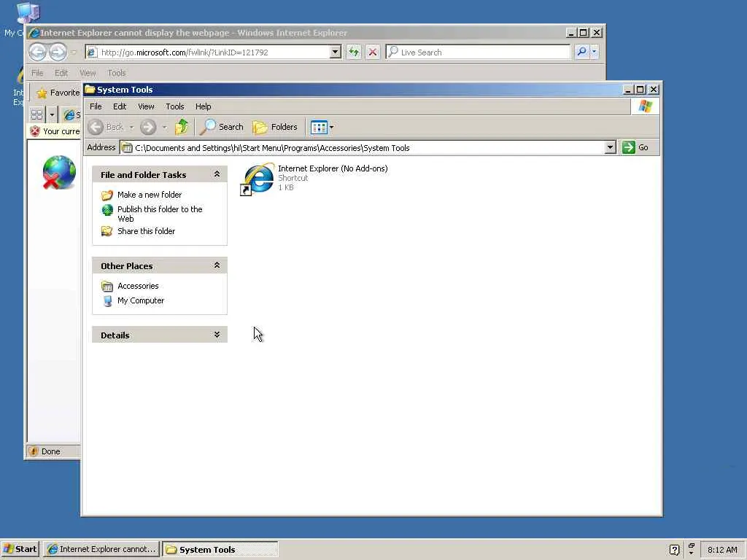Click the address bar folder icon in System Tools
This screenshot has width=747, height=560.
[x=127, y=147]
